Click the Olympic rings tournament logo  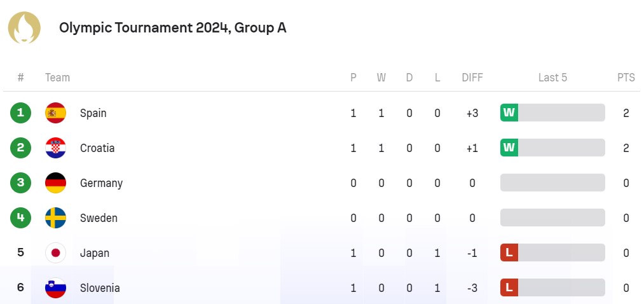click(x=24, y=28)
